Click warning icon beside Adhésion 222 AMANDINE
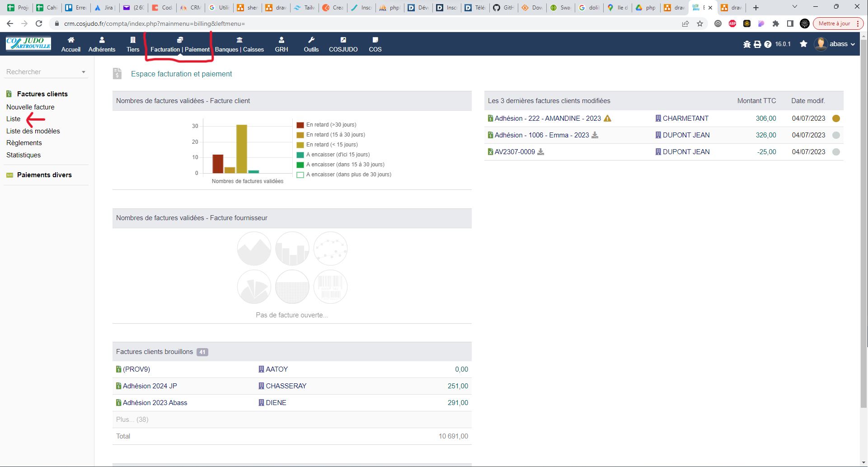 [608, 118]
